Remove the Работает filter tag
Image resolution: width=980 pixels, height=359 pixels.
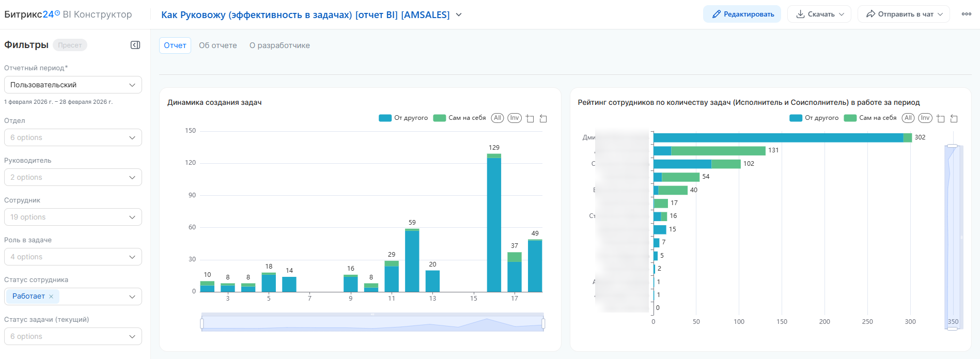(51, 296)
